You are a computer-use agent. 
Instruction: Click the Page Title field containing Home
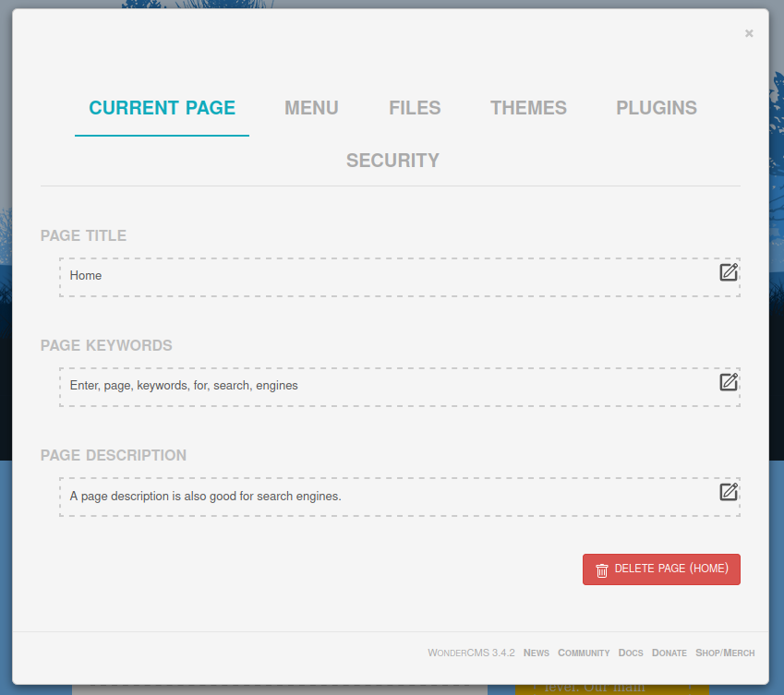coord(388,276)
